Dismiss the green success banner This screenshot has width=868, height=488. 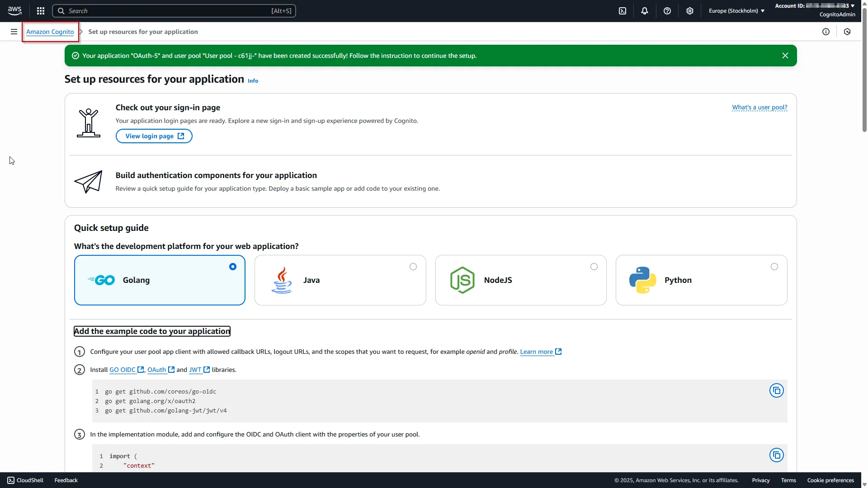click(785, 56)
